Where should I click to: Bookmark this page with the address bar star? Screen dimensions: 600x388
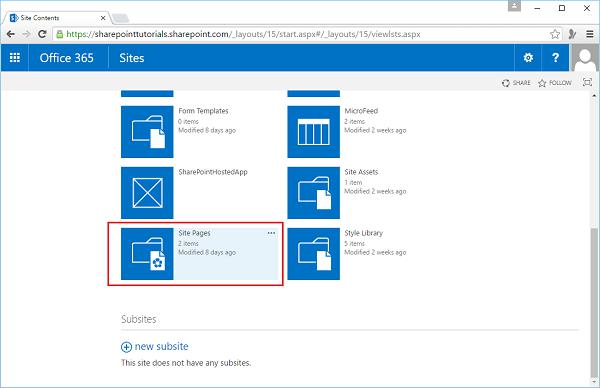(554, 34)
